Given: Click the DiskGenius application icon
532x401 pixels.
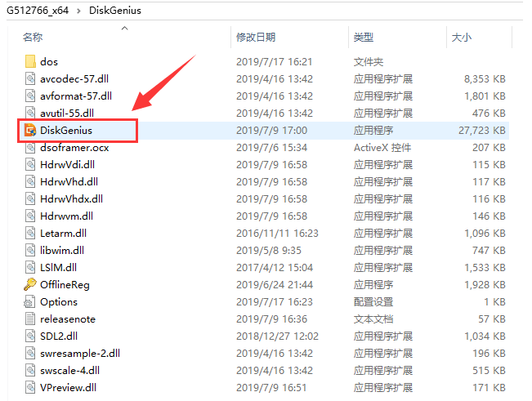Looking at the screenshot, I should (31, 130).
